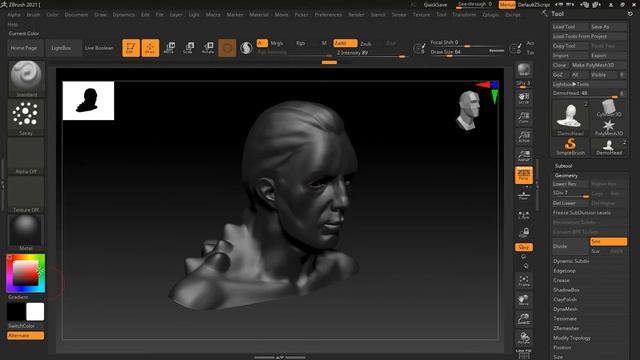Click the Load Tool button
This screenshot has width=640, height=360.
click(570, 27)
